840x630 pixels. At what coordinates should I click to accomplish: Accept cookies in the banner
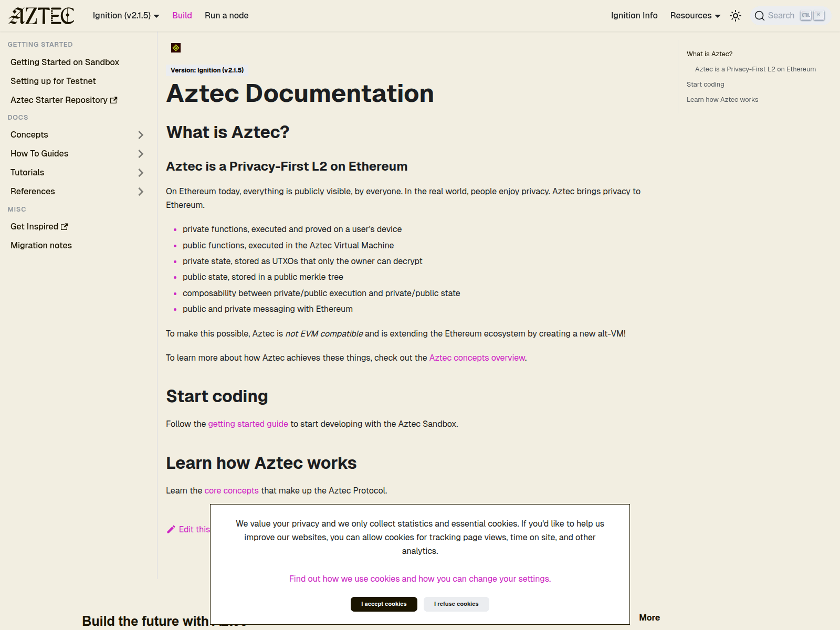384,604
